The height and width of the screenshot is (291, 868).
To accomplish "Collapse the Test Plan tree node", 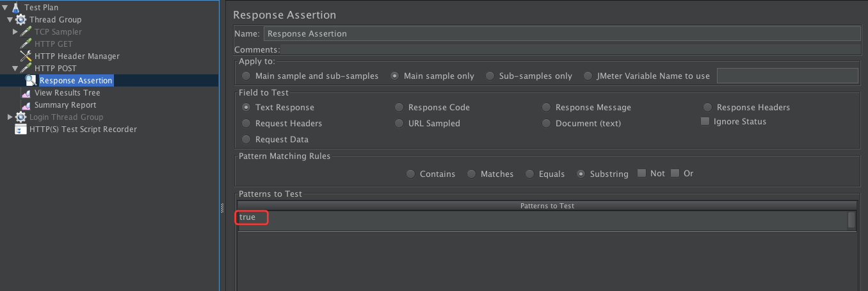I will pos(4,8).
